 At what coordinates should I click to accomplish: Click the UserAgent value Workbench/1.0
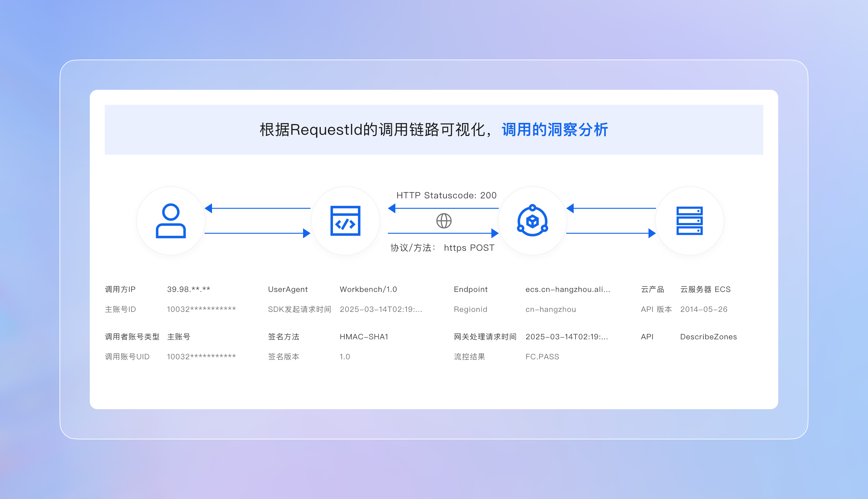[x=368, y=289]
